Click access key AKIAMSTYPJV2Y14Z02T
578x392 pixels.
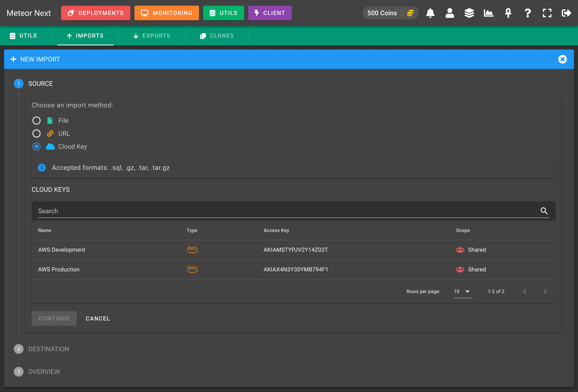tap(296, 250)
